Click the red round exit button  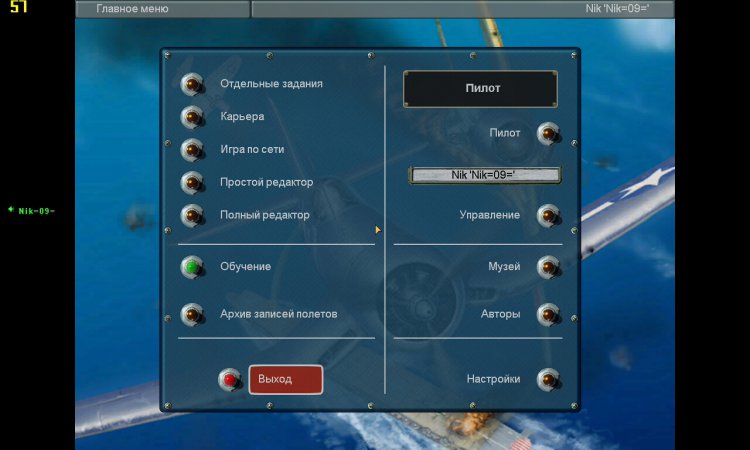click(x=230, y=380)
